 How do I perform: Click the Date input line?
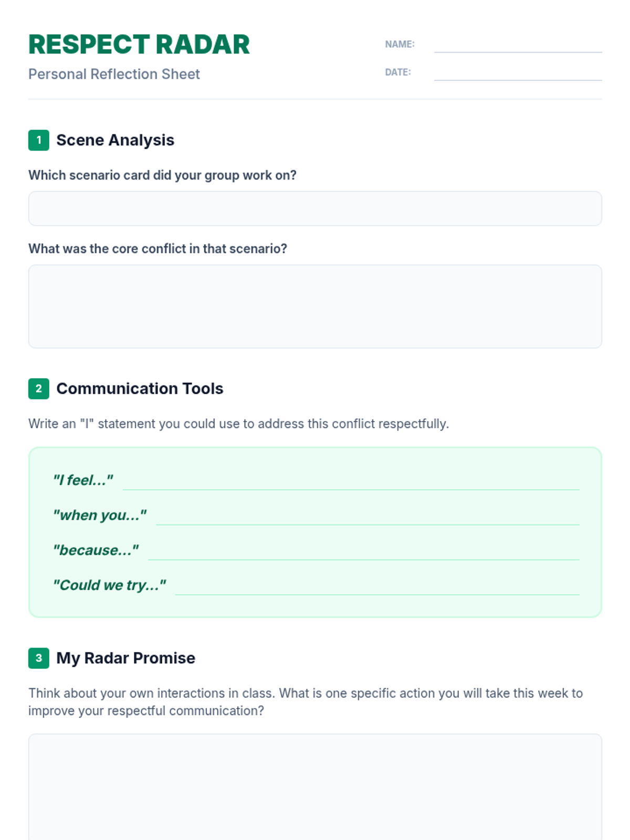tap(518, 73)
